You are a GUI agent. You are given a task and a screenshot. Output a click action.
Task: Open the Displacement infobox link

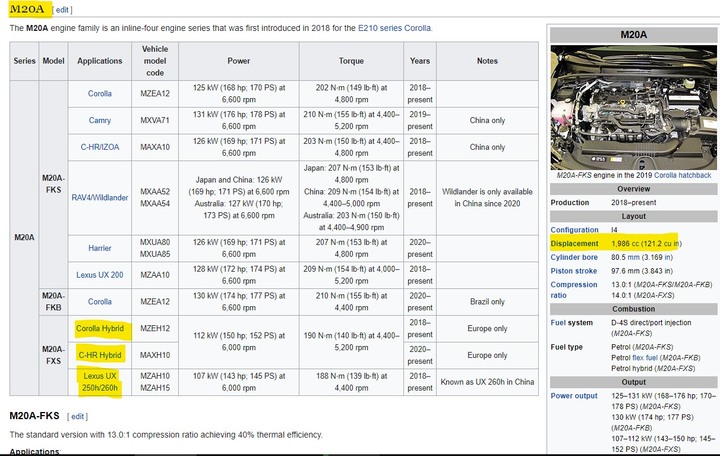tap(574, 243)
